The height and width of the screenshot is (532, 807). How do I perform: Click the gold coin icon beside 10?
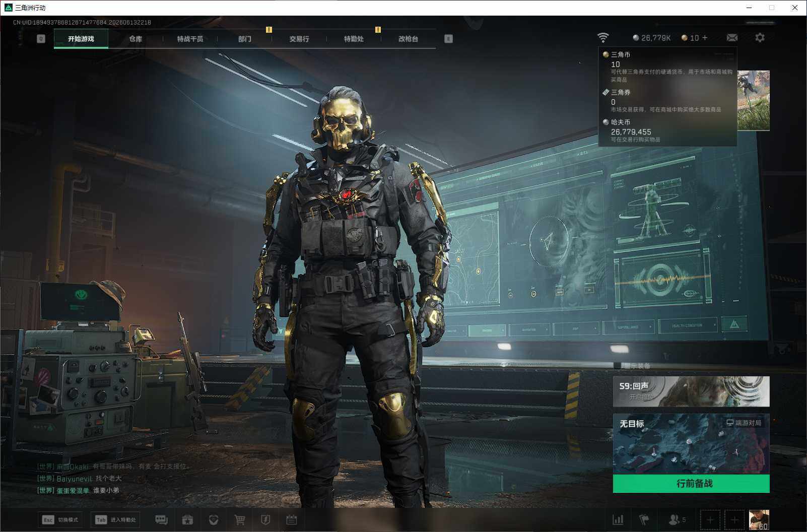click(684, 38)
